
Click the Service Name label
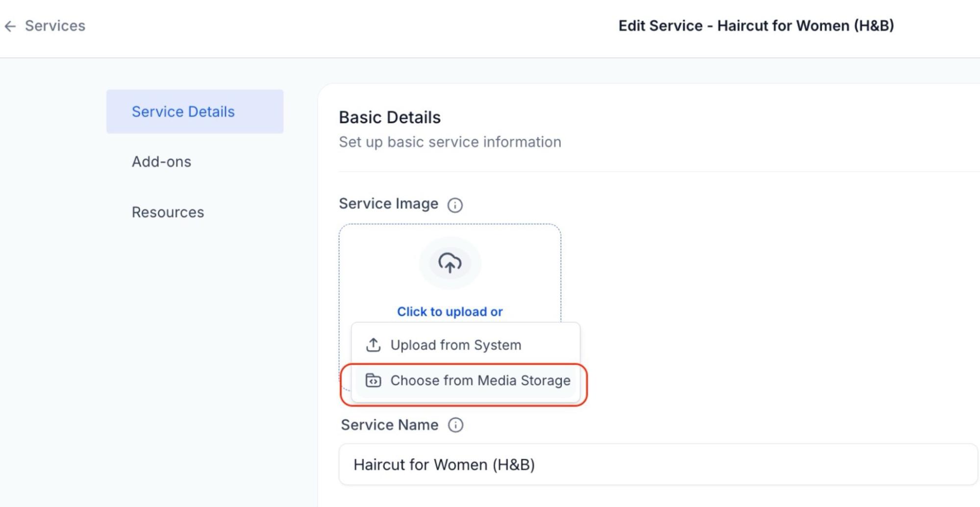pos(389,425)
